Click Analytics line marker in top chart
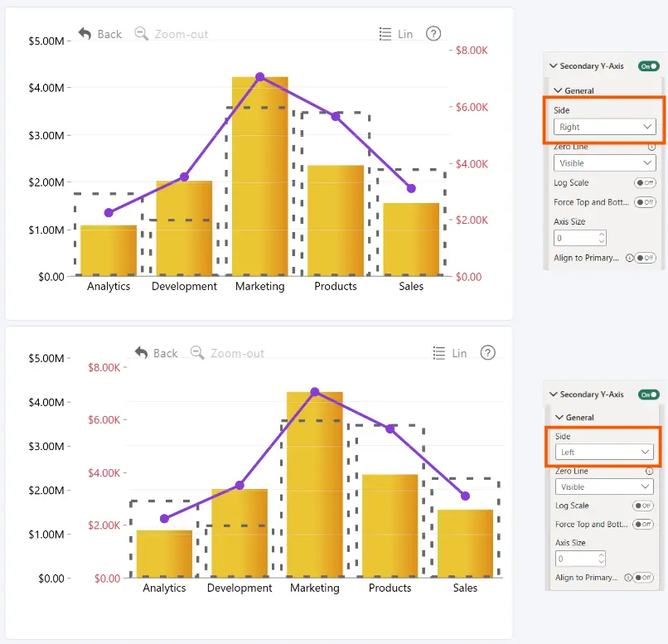The image size is (668, 644). (x=109, y=212)
